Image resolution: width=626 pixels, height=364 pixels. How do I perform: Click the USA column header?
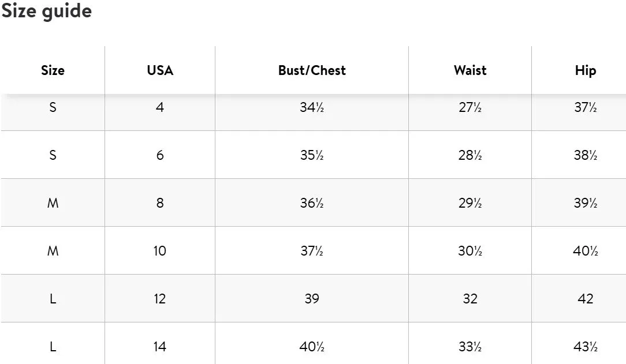point(160,70)
